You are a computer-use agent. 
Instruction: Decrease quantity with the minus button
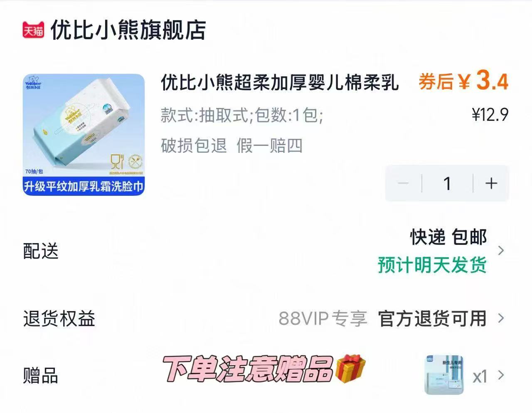click(403, 183)
